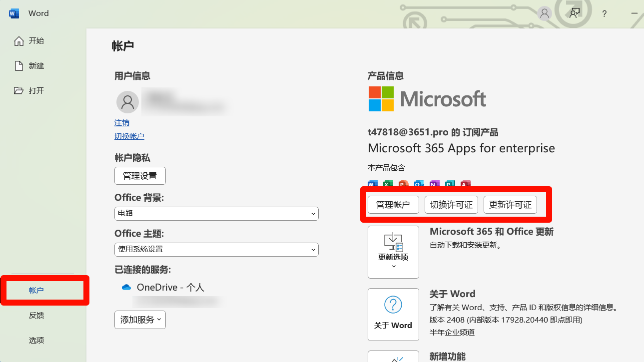This screenshot has width=644, height=362.
Task: Click the OneDrive cloud icon
Action: 126,288
